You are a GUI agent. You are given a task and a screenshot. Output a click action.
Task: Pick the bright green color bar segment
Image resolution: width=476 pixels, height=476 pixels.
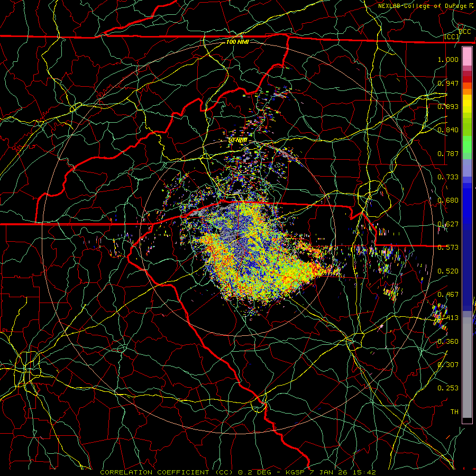[x=467, y=144]
